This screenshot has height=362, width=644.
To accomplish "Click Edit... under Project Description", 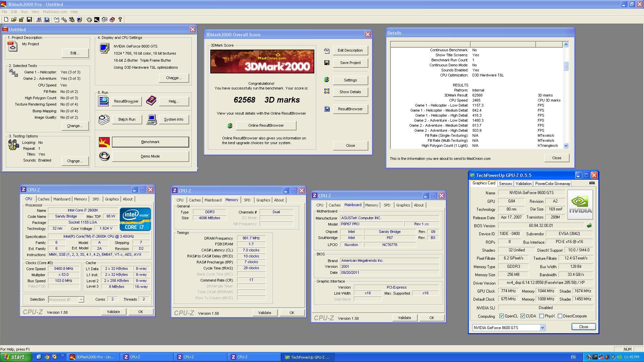I will [75, 53].
